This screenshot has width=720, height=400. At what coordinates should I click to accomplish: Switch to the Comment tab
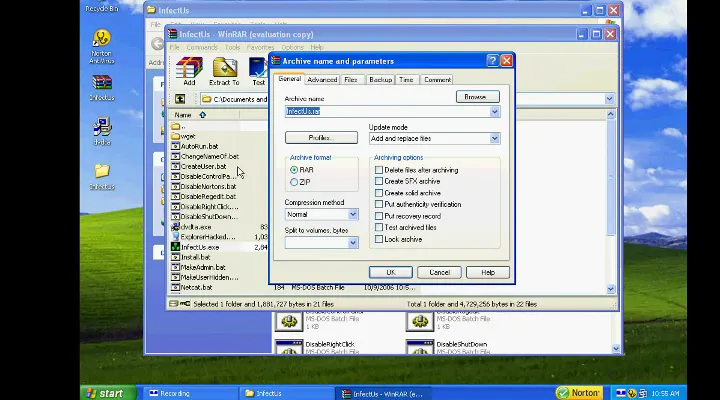pos(437,79)
